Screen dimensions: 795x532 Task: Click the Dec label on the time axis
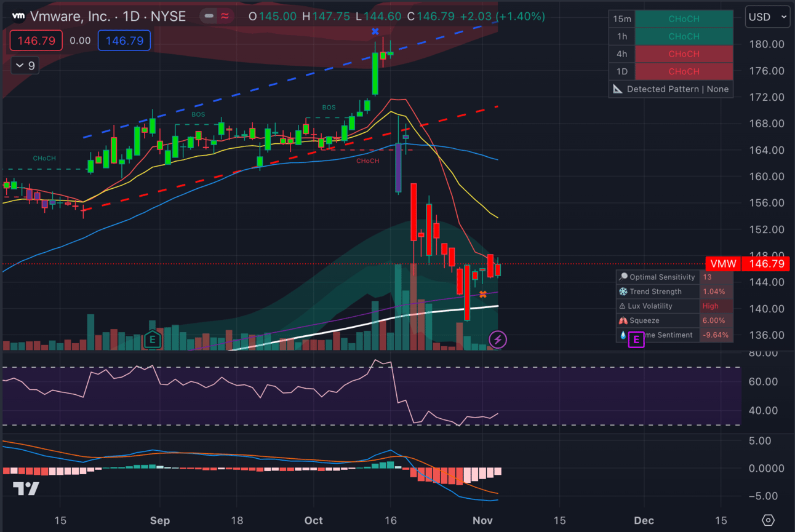click(x=644, y=520)
